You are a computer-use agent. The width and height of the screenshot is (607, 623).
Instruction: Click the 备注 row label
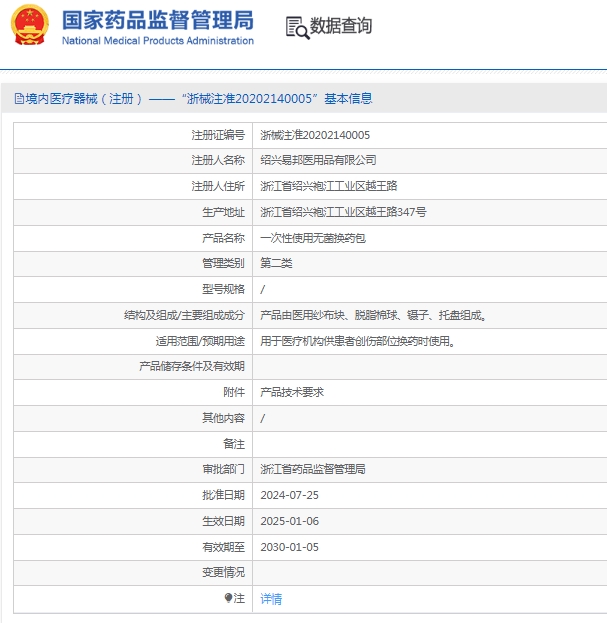[234, 444]
